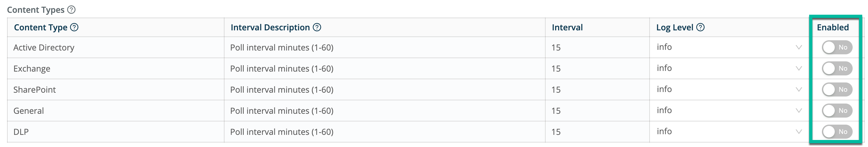
Task: Click the help icon beside Content Types title
Action: click(x=71, y=10)
